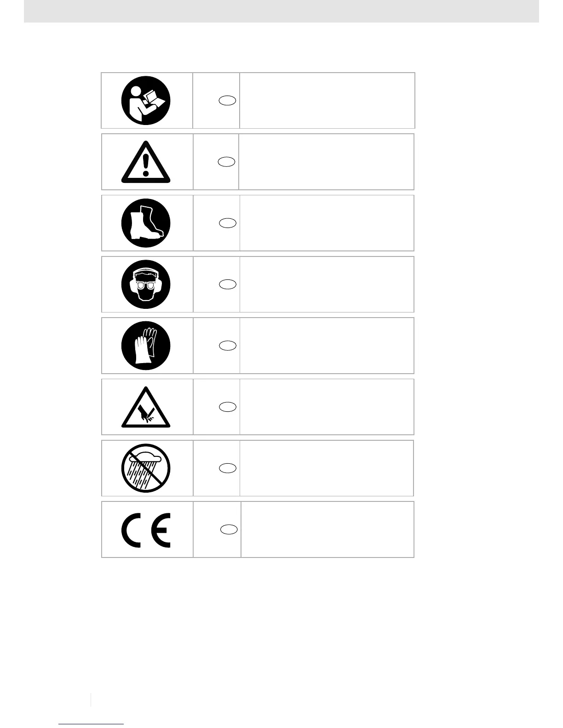Click the read instruction manual symbol

click(x=146, y=100)
